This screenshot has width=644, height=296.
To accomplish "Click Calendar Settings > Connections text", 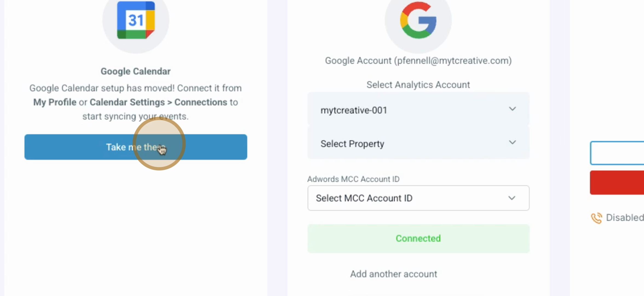I will 158,102.
